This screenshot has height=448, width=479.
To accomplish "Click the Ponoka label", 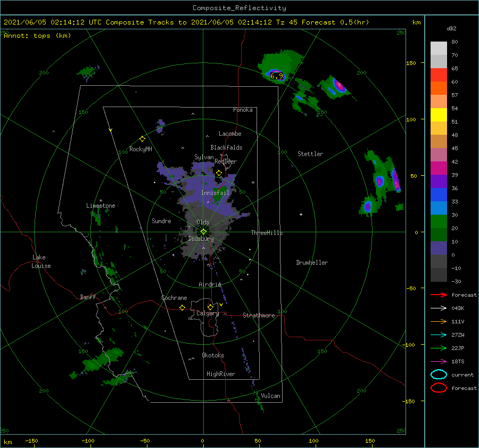I will point(243,110).
